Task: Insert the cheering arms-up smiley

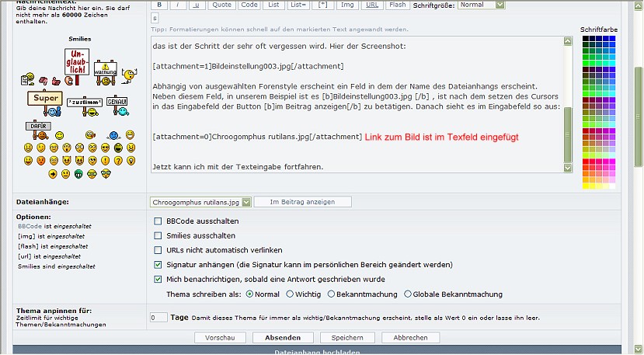Action: pyautogui.click(x=130, y=76)
